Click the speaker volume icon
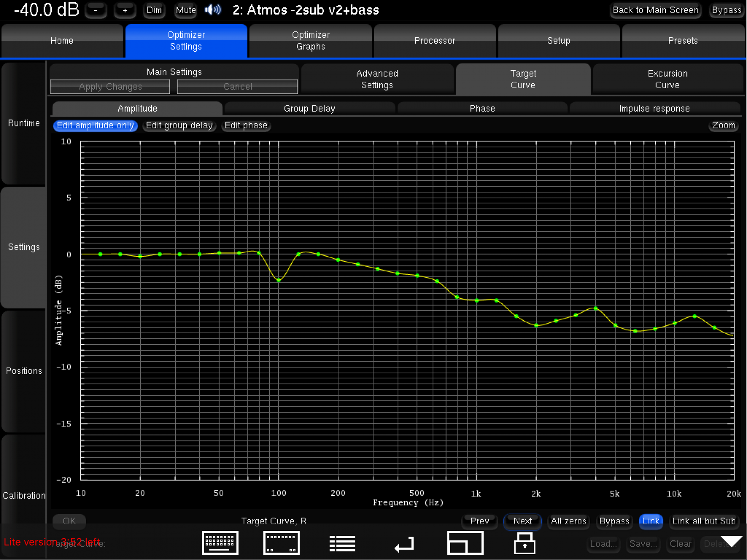This screenshot has height=560, width=747. point(213,10)
